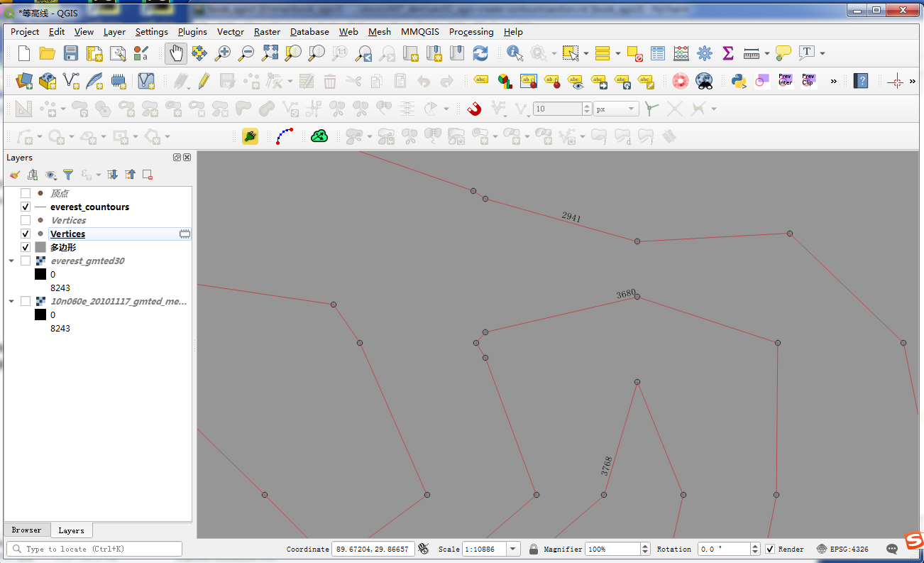Screen dimensions: 924x563
Task: Toggle editing with the yellow pencil icon
Action: [204, 81]
